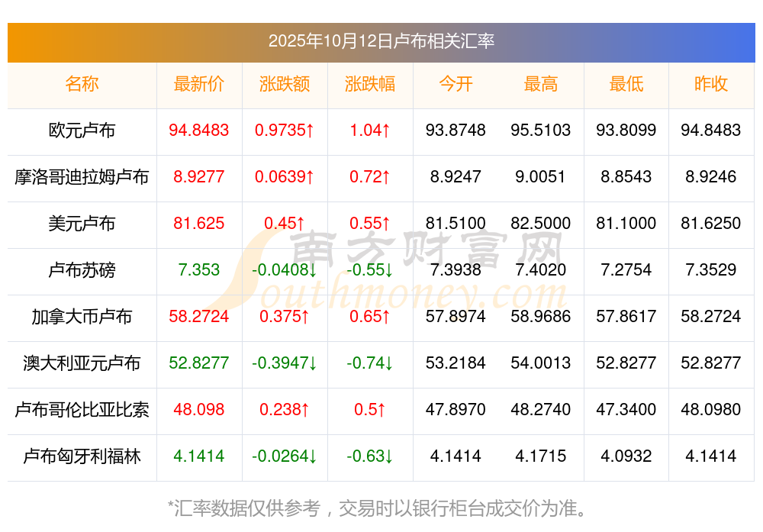This screenshot has height=532, width=763.
Task: Click the '涨跌额' column header
Action: (x=284, y=84)
